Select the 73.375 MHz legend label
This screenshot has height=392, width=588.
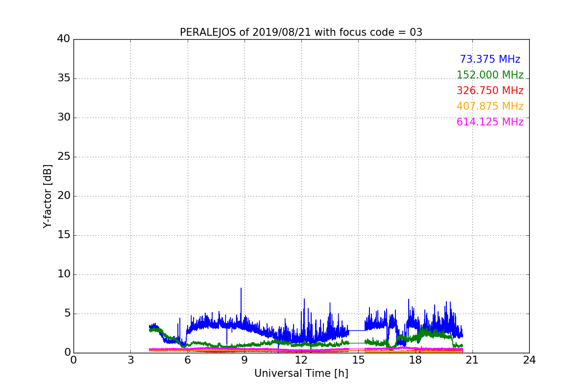click(490, 59)
